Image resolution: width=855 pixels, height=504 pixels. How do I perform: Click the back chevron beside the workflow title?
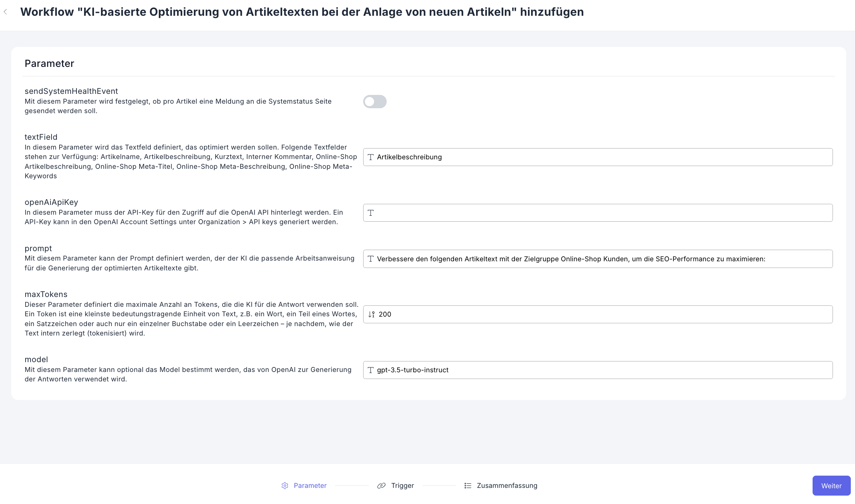point(6,12)
